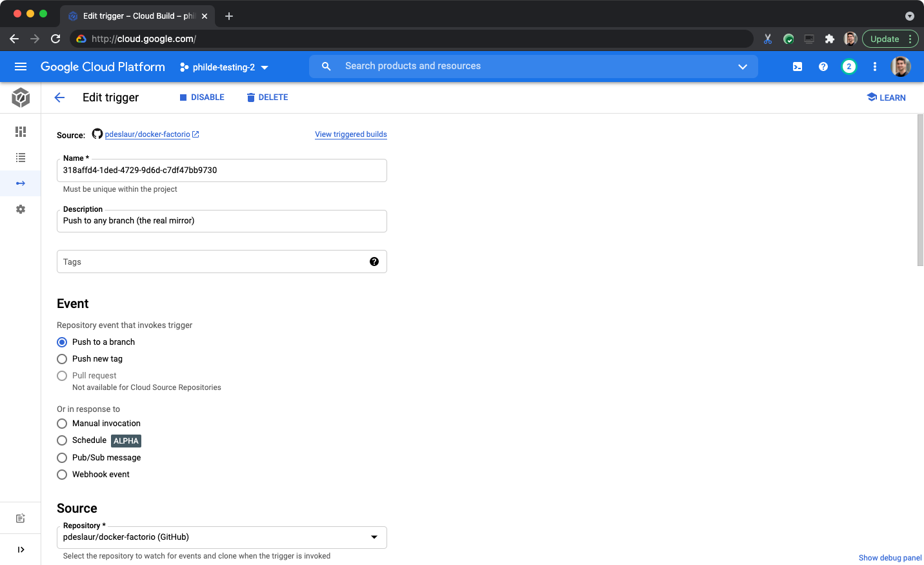Image resolution: width=924 pixels, height=565 pixels.
Task: Go back using the Edit trigger arrow
Action: pyautogui.click(x=59, y=98)
